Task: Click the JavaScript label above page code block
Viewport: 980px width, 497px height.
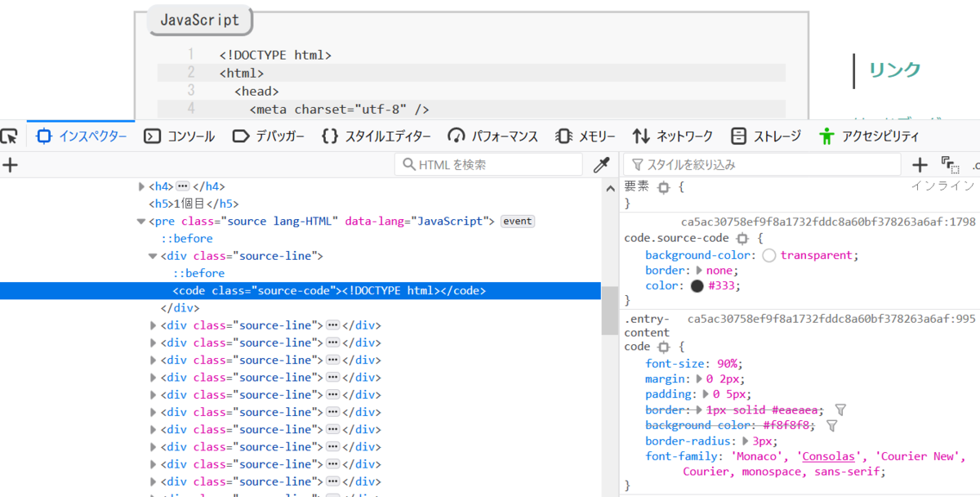Action: point(200,20)
